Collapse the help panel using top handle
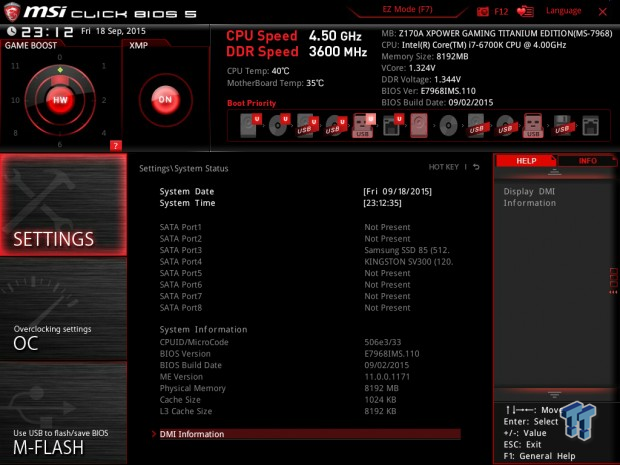 coord(554,172)
